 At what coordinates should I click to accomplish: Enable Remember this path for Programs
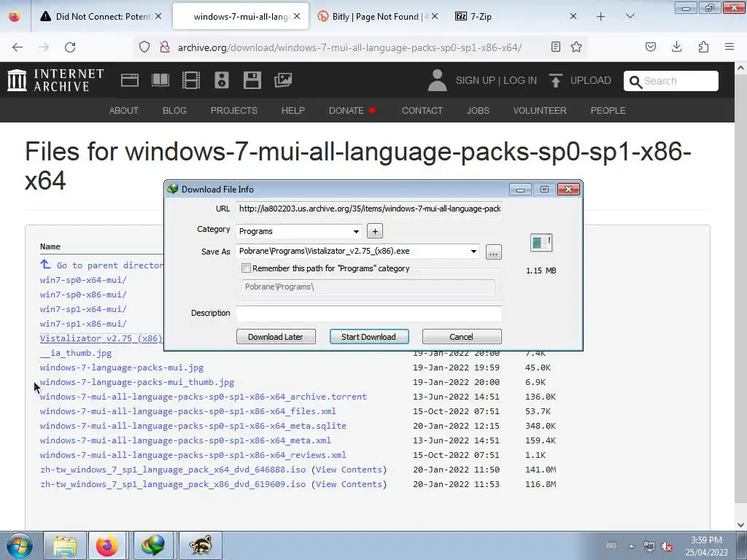click(247, 268)
